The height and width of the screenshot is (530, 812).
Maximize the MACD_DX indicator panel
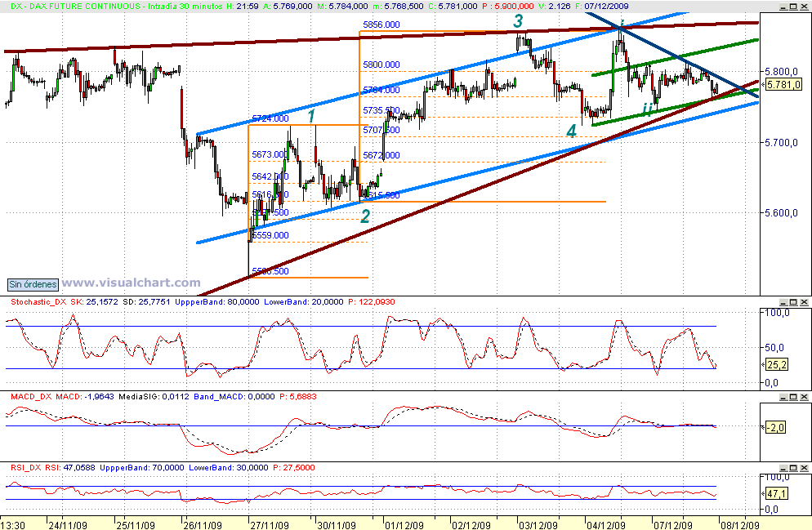(x=793, y=398)
